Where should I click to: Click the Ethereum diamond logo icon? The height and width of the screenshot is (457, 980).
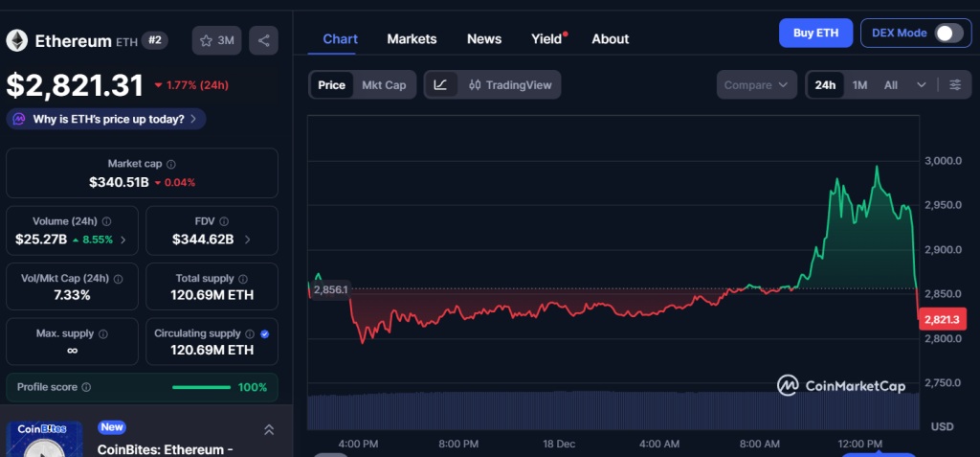click(x=17, y=40)
